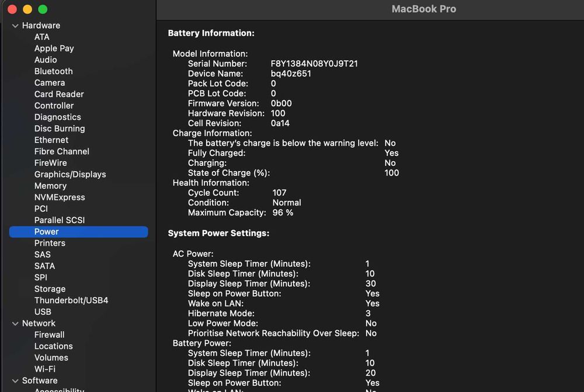
Task: Open the Card Reader entry
Action: 59,94
